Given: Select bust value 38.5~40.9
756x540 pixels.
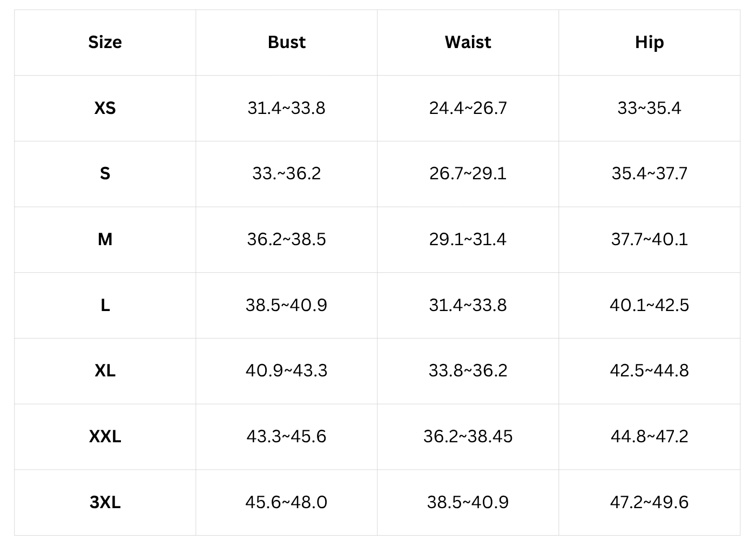Looking at the screenshot, I should pos(286,305).
